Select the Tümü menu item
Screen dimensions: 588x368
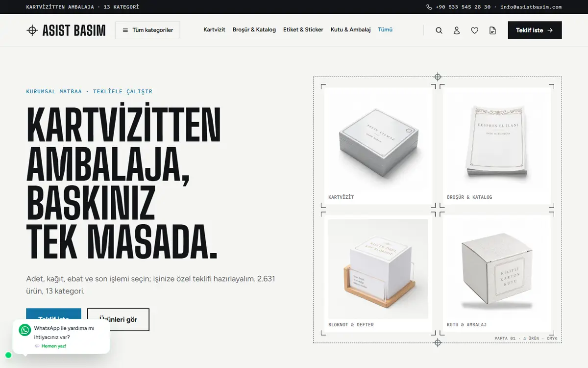pos(385,30)
